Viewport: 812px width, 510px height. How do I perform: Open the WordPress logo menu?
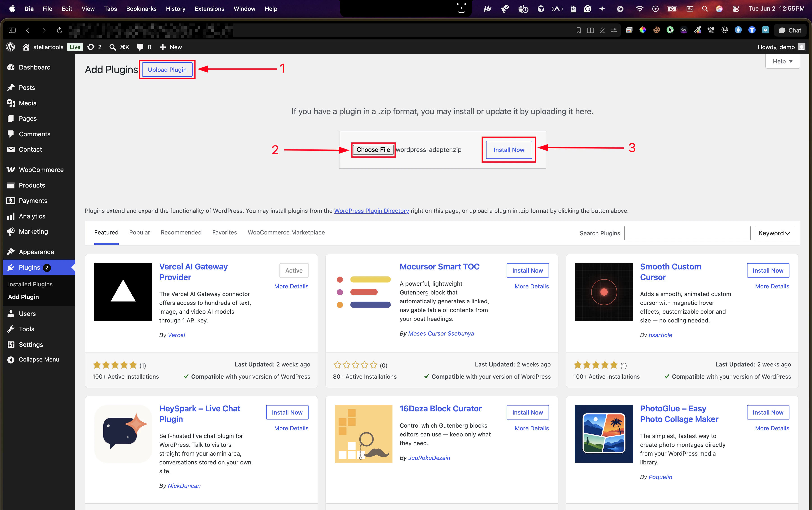11,47
